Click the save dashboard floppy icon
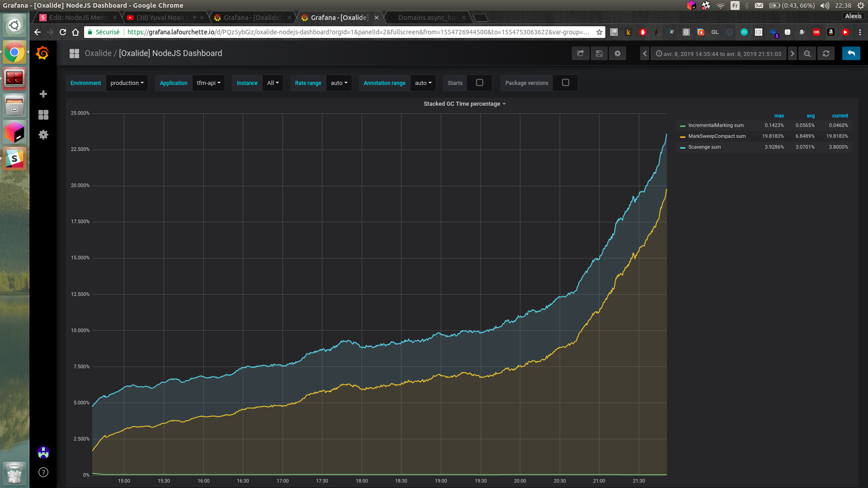The height and width of the screenshot is (488, 868). (x=599, y=53)
